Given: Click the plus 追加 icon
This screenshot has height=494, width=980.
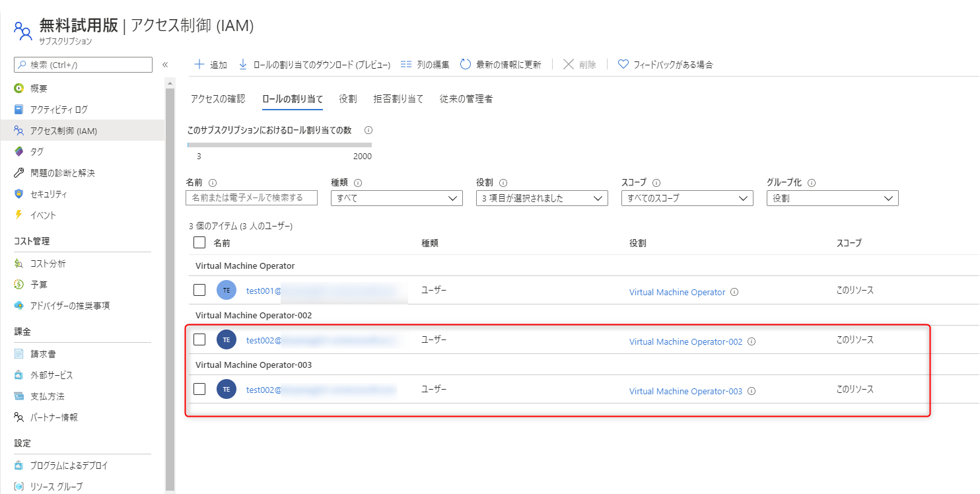Looking at the screenshot, I should tap(199, 65).
